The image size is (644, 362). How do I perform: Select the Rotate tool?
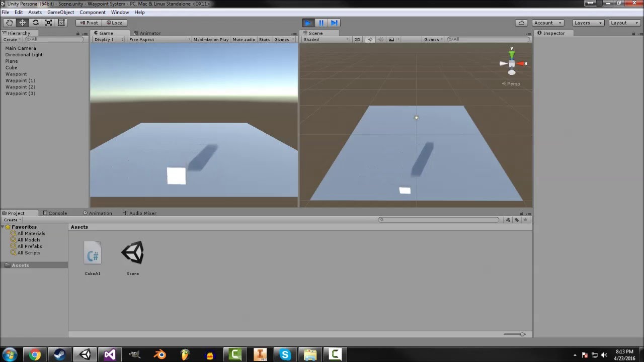click(x=35, y=22)
